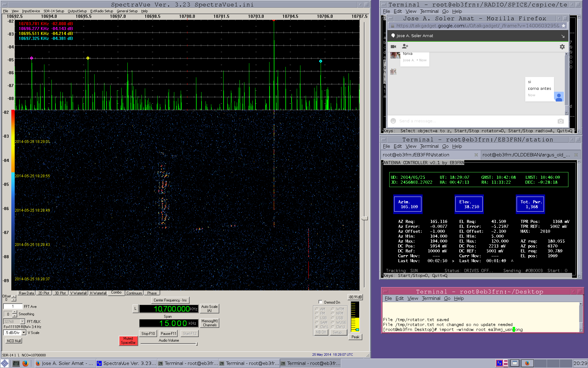Screen dimensions: 588x368
Task: Click the send photo camera icon
Action: point(560,121)
